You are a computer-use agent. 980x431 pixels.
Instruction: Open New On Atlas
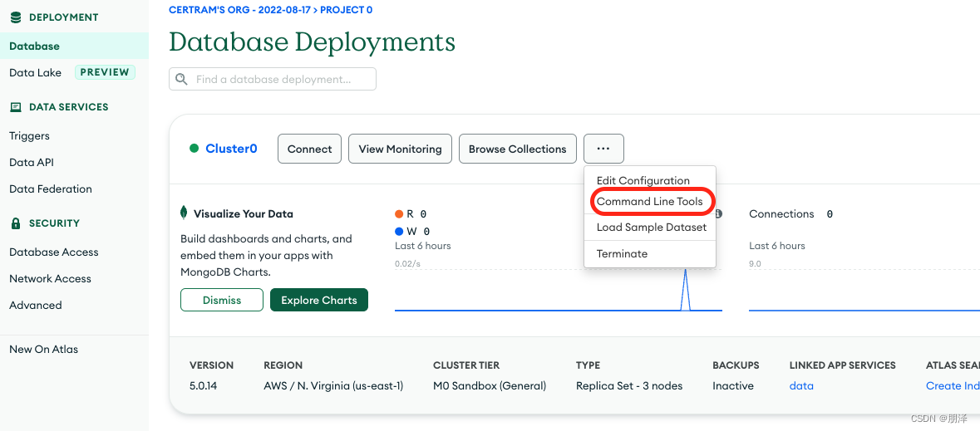[44, 349]
